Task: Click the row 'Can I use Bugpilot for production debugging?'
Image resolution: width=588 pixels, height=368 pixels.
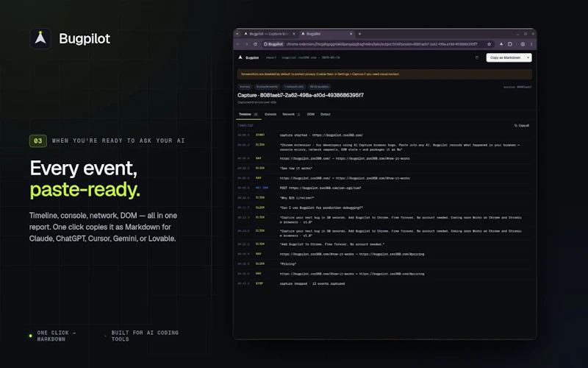Action: pos(384,208)
